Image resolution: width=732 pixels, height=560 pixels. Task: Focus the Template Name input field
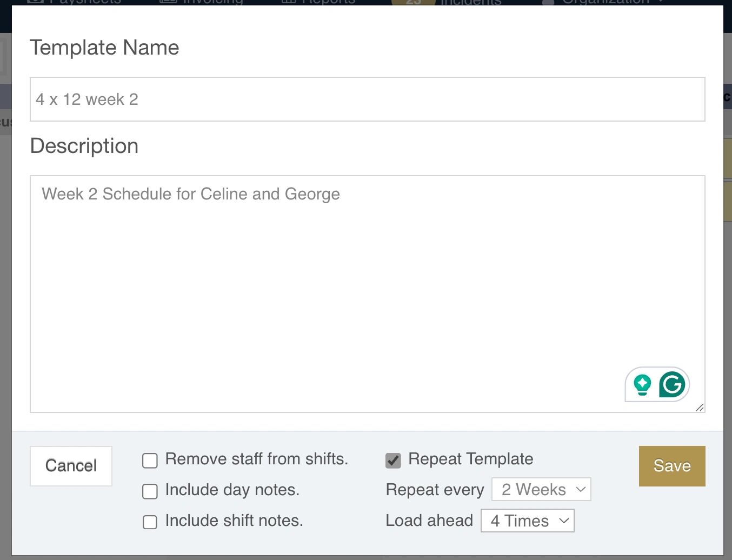pyautogui.click(x=368, y=99)
